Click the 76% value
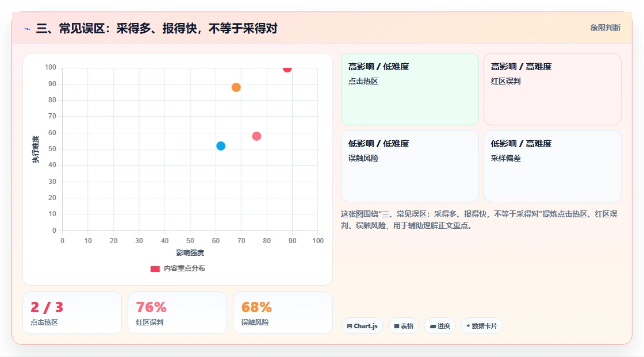Viewport: 644px width, 357px height. click(x=151, y=308)
